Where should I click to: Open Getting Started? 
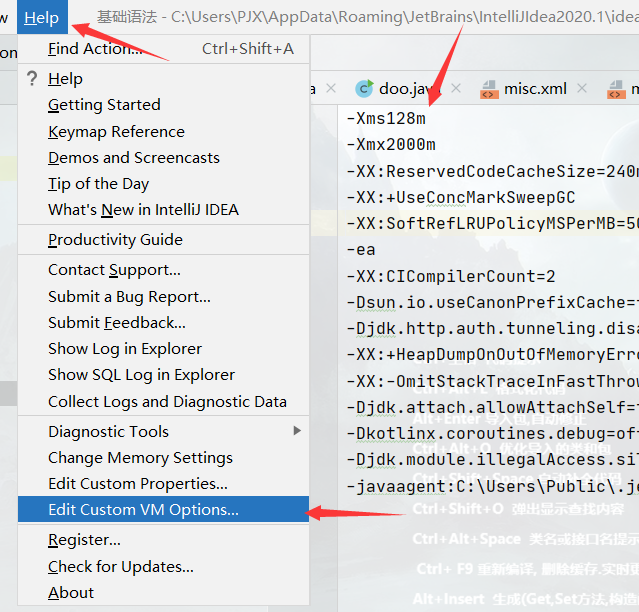tap(163, 105)
